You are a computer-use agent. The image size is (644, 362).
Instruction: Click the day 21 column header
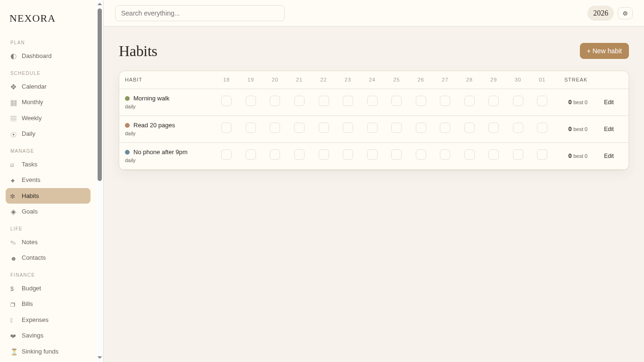[299, 80]
